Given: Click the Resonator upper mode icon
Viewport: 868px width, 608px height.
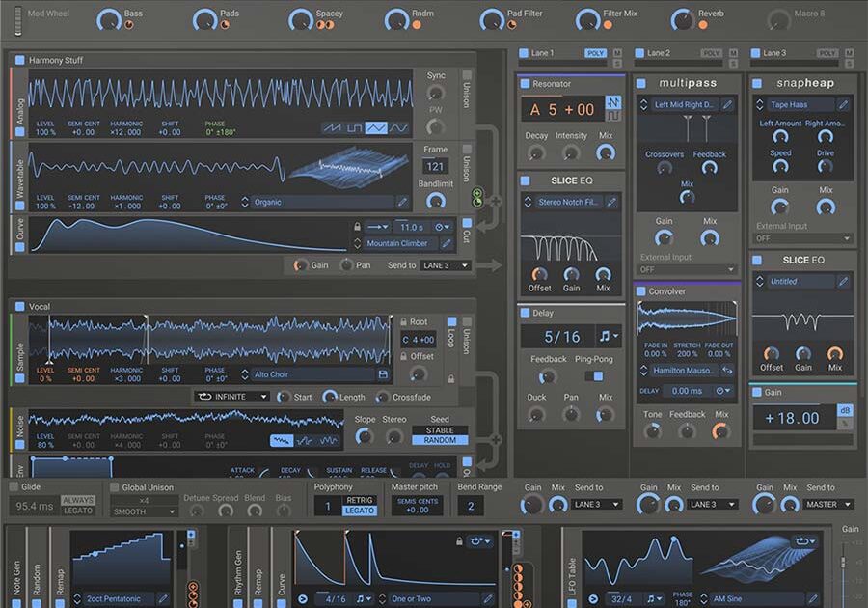Looking at the screenshot, I should click(x=612, y=102).
